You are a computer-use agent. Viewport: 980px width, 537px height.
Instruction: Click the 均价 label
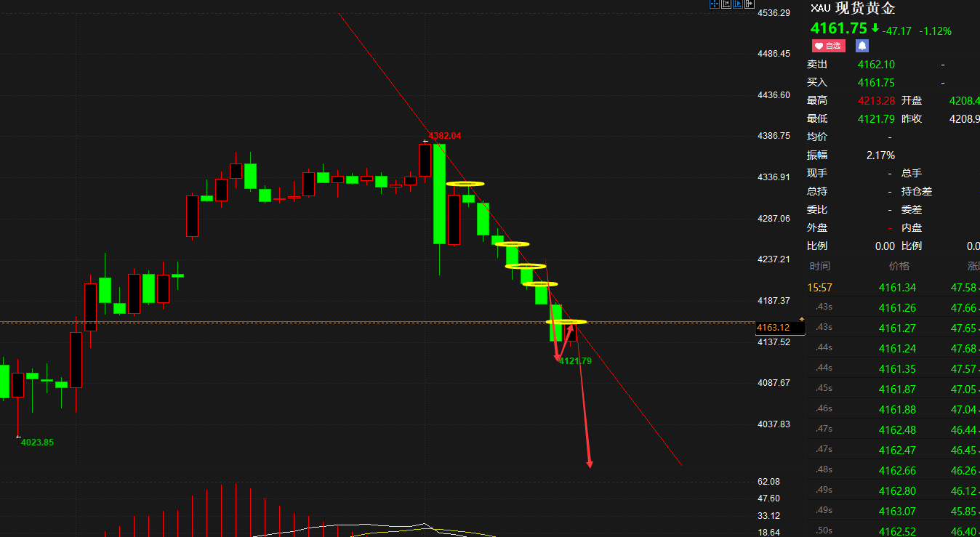tap(817, 137)
